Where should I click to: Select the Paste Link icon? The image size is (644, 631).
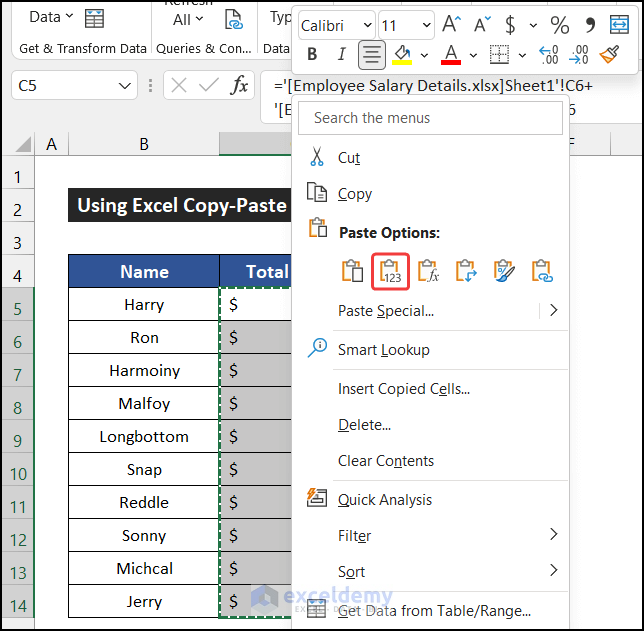[542, 271]
